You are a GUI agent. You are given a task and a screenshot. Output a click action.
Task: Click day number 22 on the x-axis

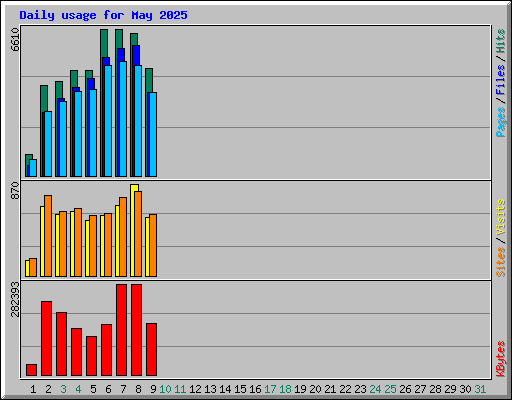point(345,389)
